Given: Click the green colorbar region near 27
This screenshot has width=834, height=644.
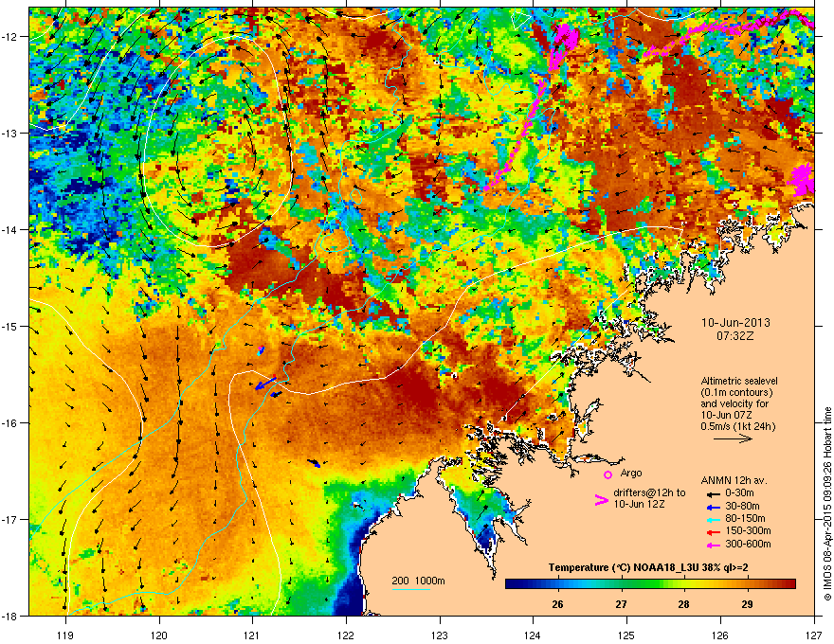Looking at the screenshot, I should click(x=621, y=583).
